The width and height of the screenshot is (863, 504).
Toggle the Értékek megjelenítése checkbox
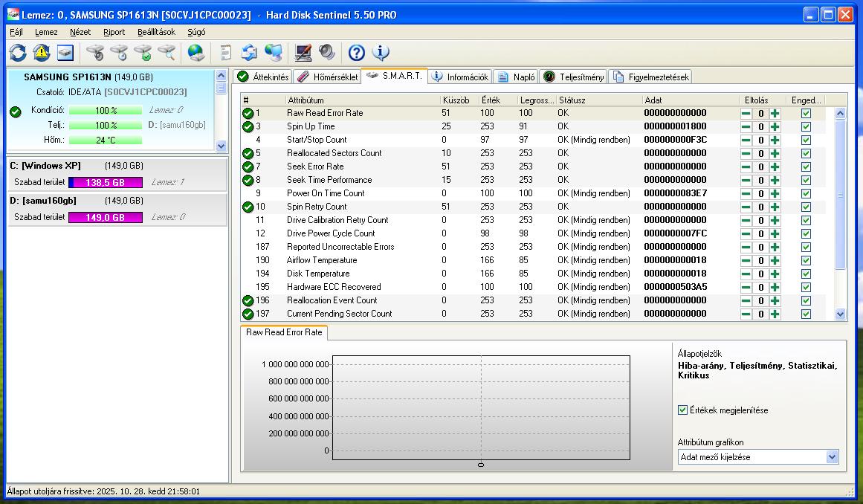683,410
